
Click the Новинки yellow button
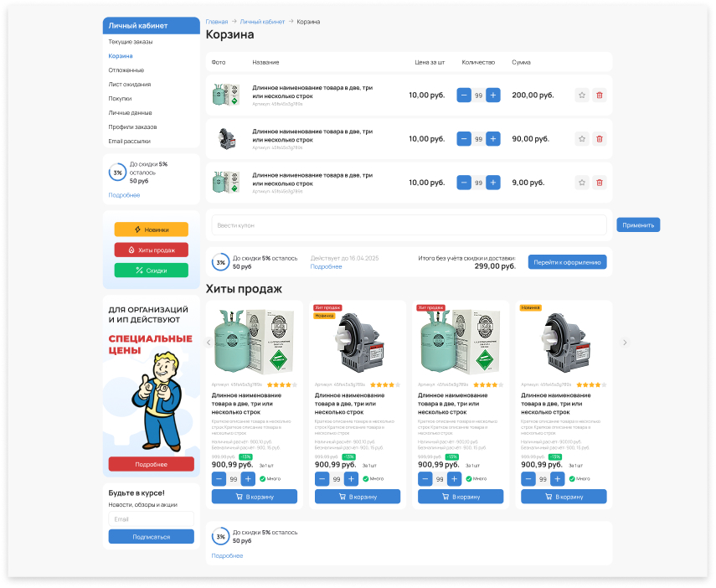(152, 230)
